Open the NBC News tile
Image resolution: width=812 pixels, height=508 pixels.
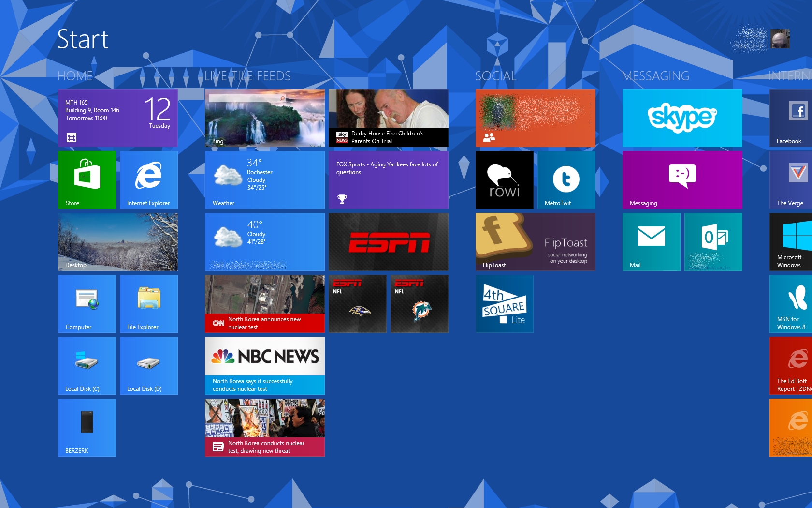tap(265, 366)
